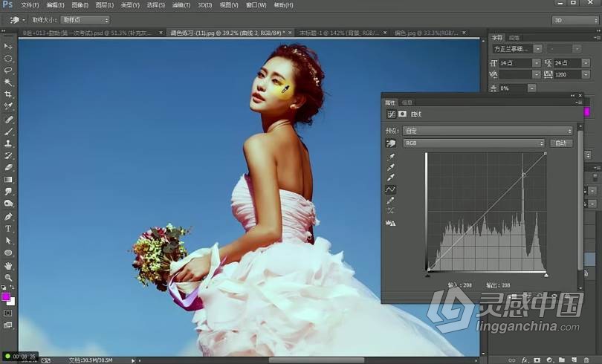Click the curves adjustment icon in Properties

pos(391,114)
